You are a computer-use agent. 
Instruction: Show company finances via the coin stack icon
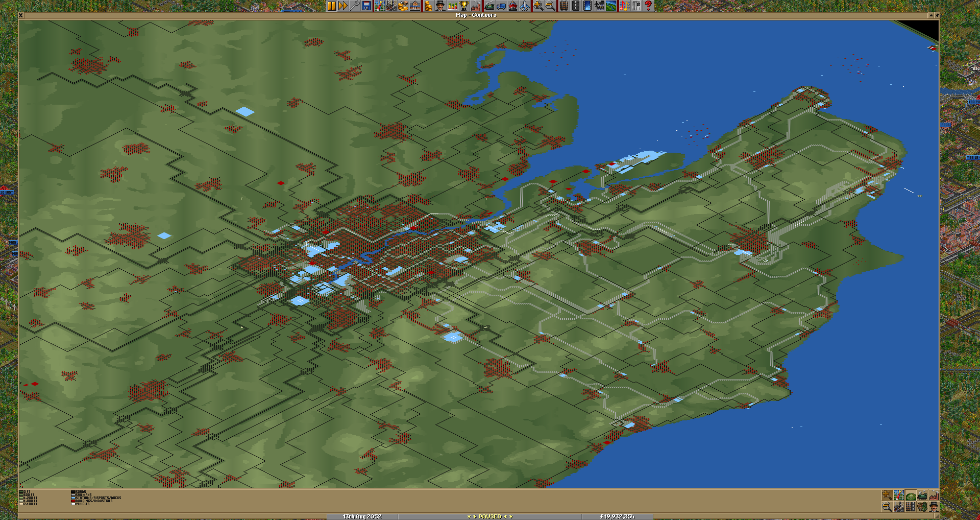coord(428,6)
